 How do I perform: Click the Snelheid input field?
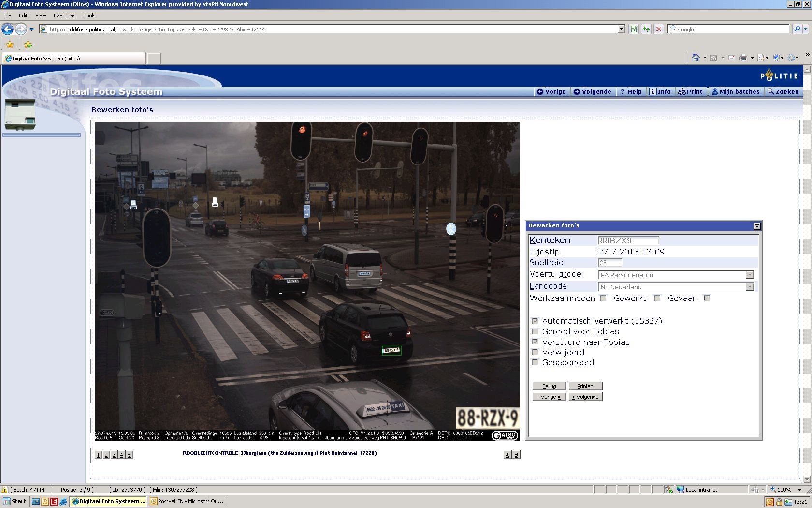click(x=610, y=263)
